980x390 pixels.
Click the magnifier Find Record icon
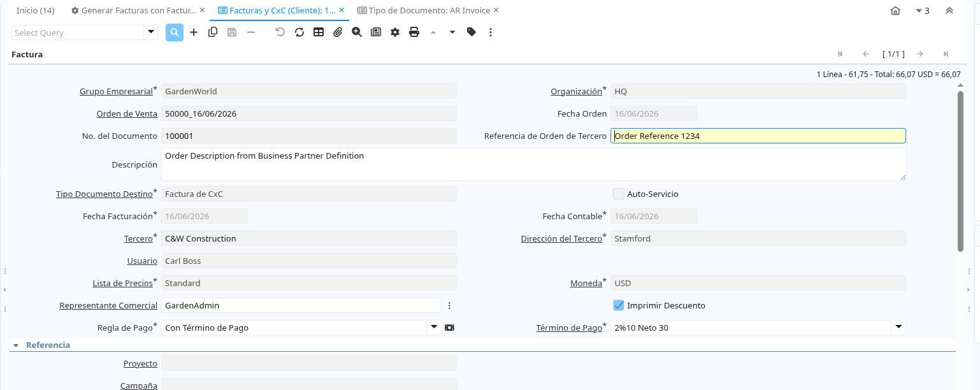175,32
